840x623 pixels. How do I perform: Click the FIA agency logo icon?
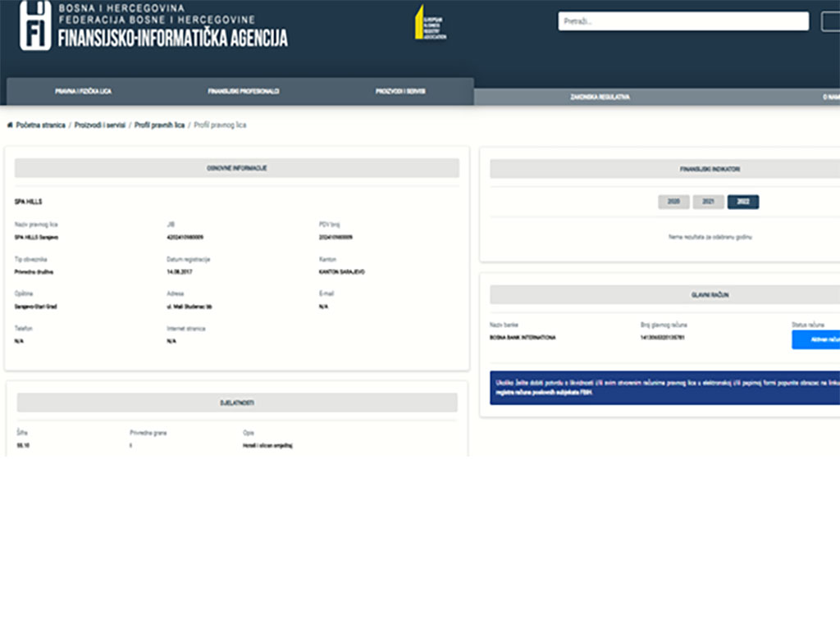pyautogui.click(x=35, y=25)
